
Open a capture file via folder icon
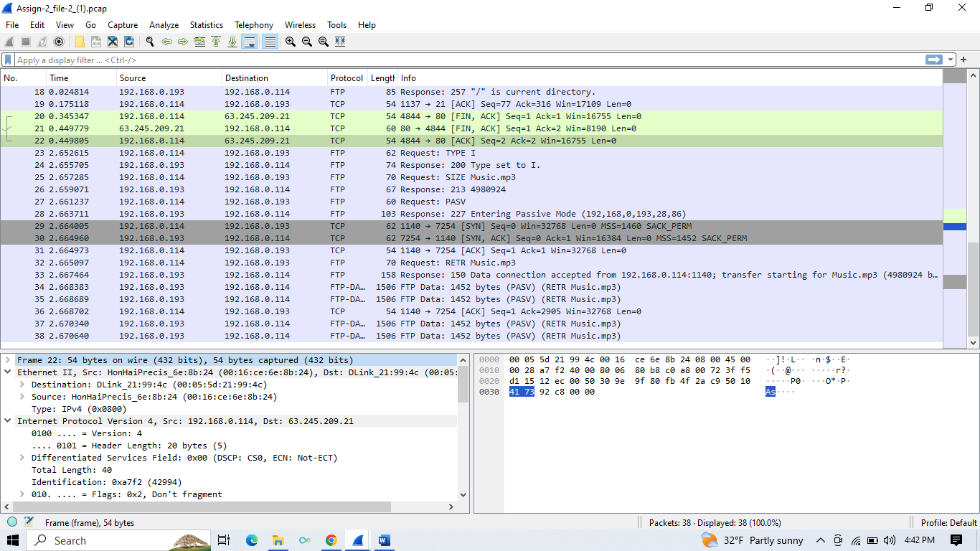[80, 42]
